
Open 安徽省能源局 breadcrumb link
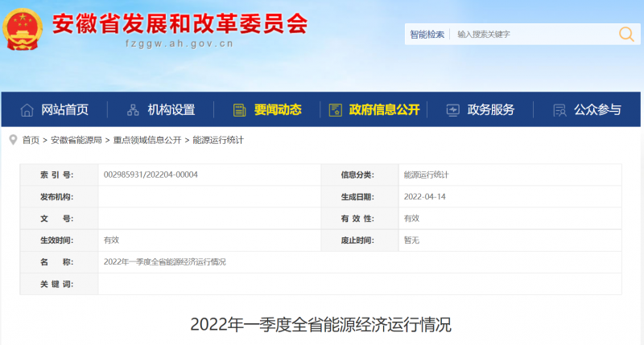pyautogui.click(x=76, y=140)
